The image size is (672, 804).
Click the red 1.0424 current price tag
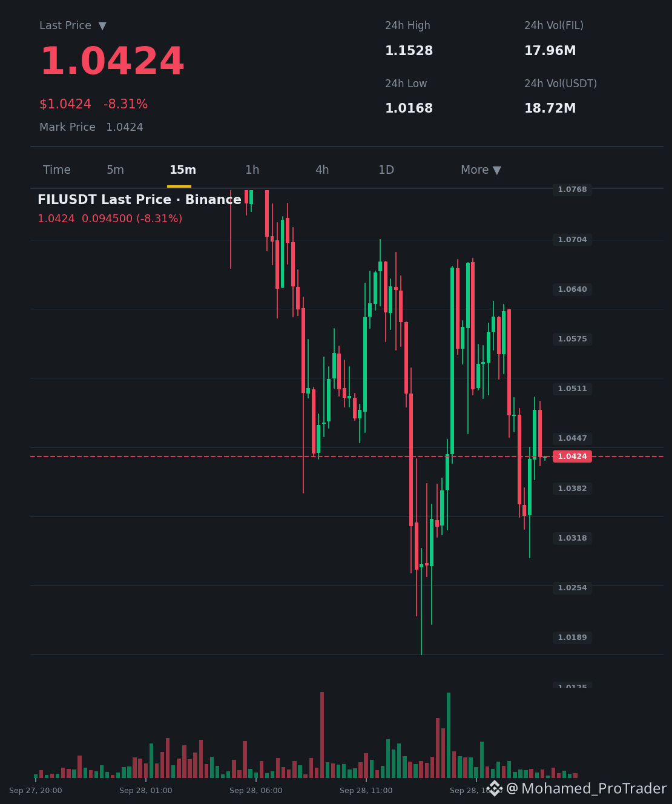pyautogui.click(x=572, y=456)
